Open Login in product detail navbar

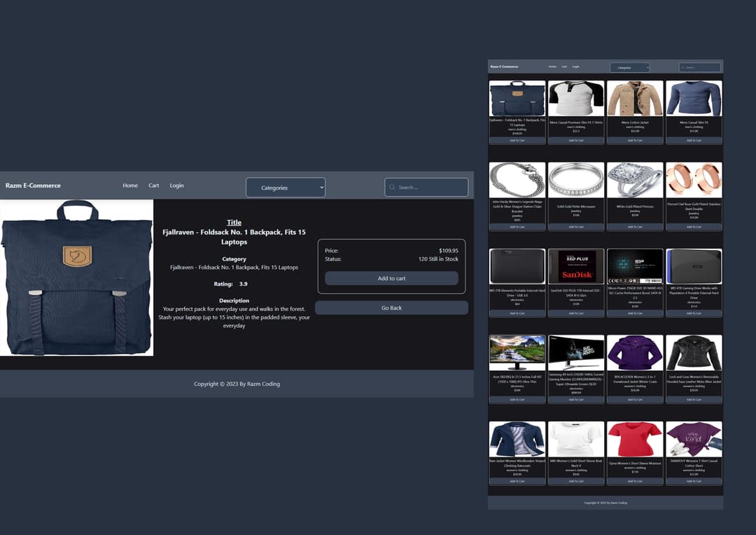(176, 186)
